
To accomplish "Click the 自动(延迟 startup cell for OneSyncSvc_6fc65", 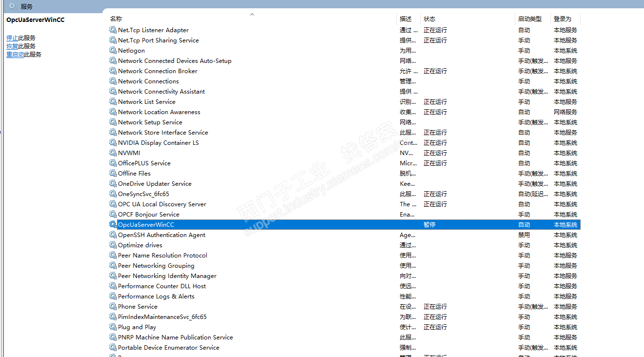I will click(x=533, y=194).
